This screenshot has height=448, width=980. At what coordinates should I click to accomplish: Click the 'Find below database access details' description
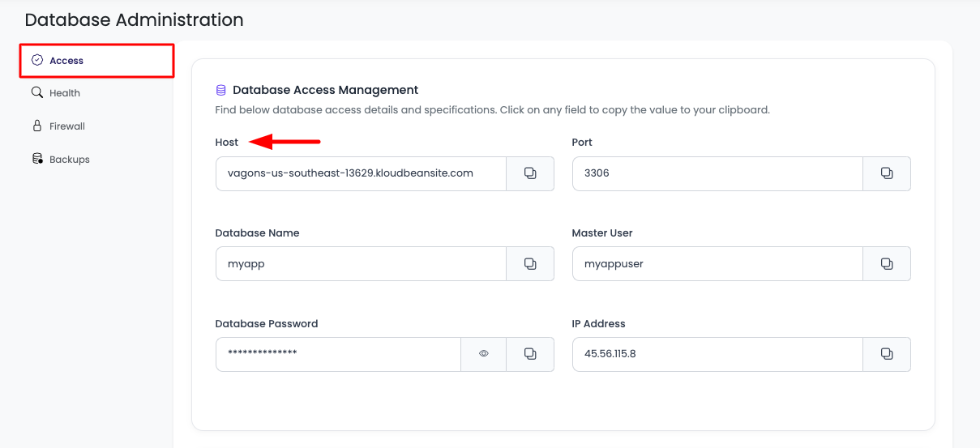click(492, 109)
